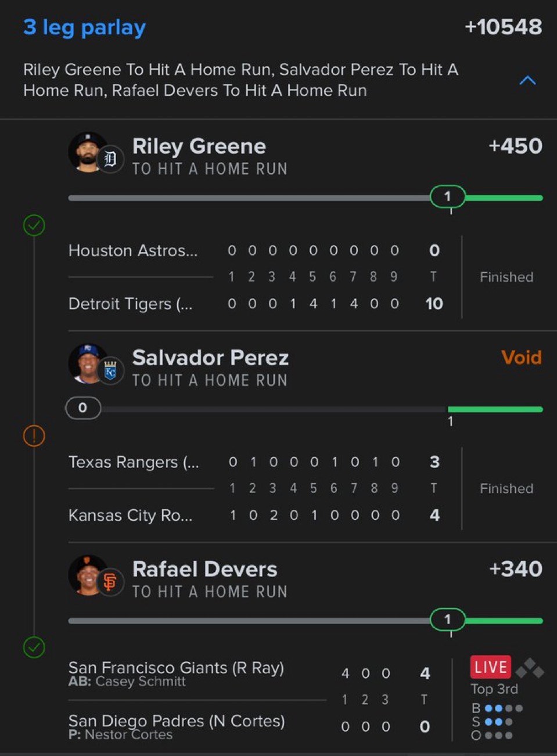Tap the balls count indicator dots
557x756 pixels.
pos(503,708)
